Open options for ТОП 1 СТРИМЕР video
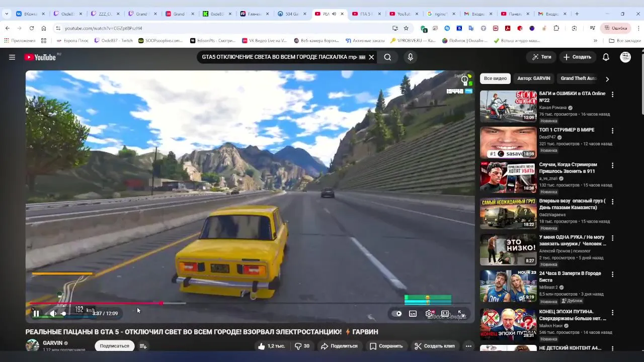Image resolution: width=644 pixels, height=362 pixels. [612, 131]
